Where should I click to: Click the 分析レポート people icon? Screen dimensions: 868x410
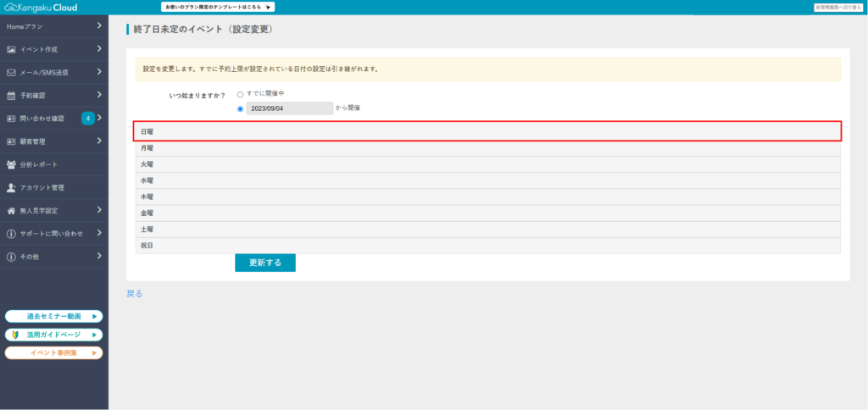coord(11,164)
